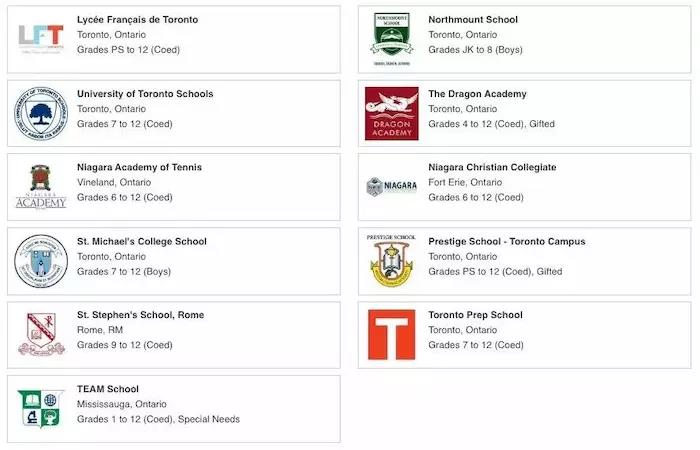This screenshot has height=450, width=700.
Task: Click the orange Toronto Prep School T logo
Action: point(392,334)
